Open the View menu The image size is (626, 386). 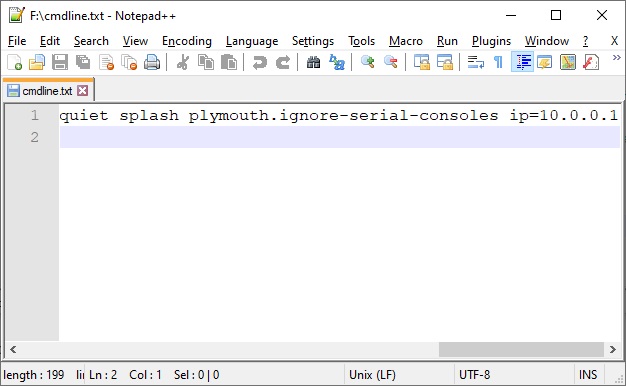pyautogui.click(x=135, y=41)
